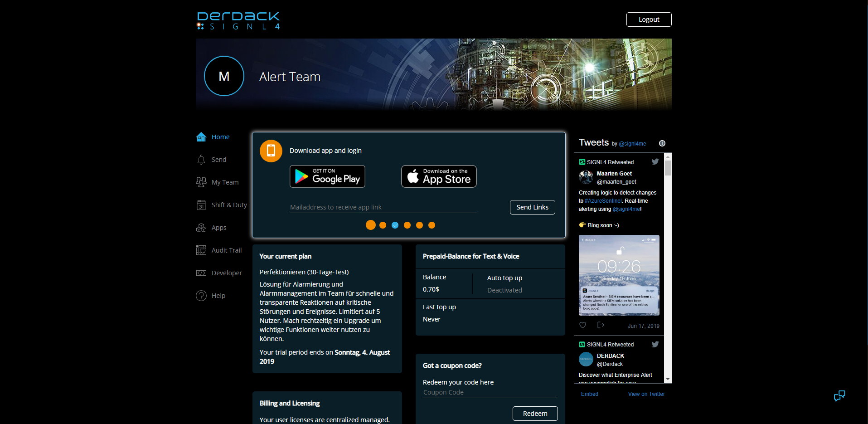Image resolution: width=868 pixels, height=424 pixels.
Task: Click the tweets scrollbar down arrow
Action: point(668,380)
